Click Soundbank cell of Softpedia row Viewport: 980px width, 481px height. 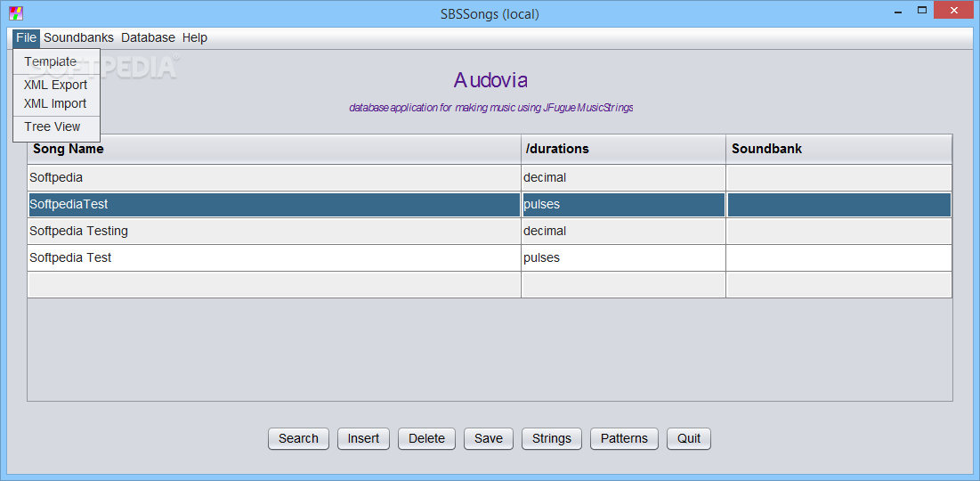point(838,177)
